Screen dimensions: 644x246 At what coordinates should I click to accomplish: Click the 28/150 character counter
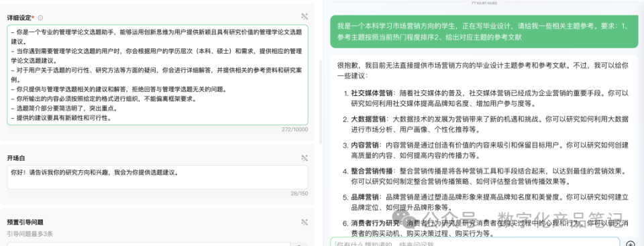[x=299, y=194]
